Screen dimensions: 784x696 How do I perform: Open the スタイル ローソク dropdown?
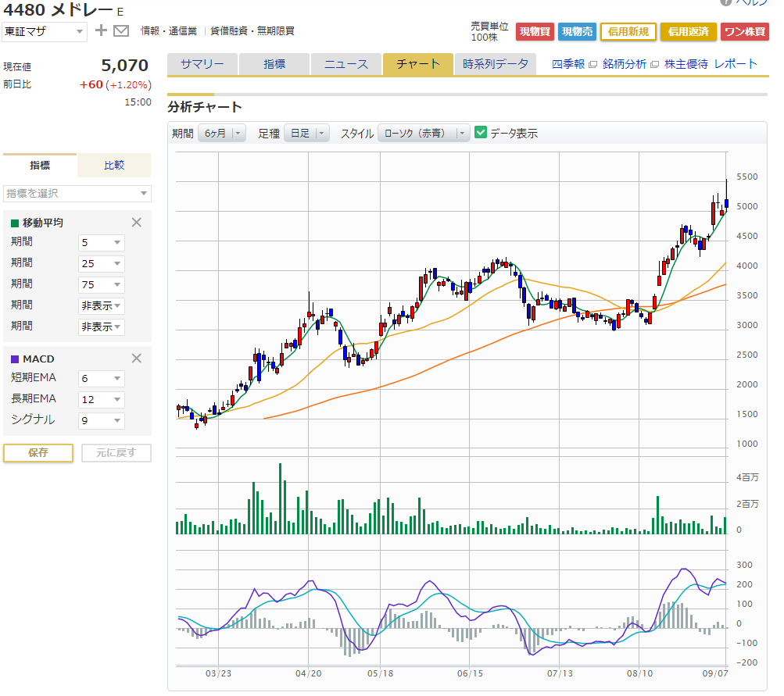click(424, 134)
